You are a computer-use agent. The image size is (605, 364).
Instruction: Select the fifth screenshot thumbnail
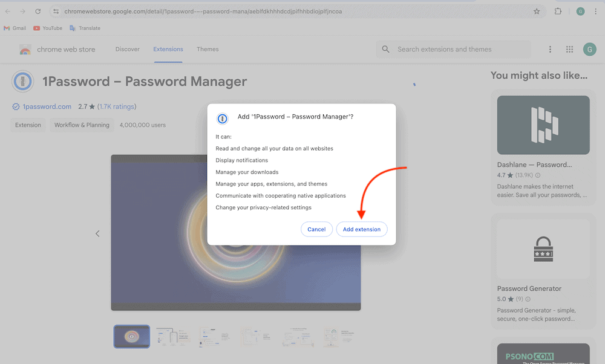point(299,337)
